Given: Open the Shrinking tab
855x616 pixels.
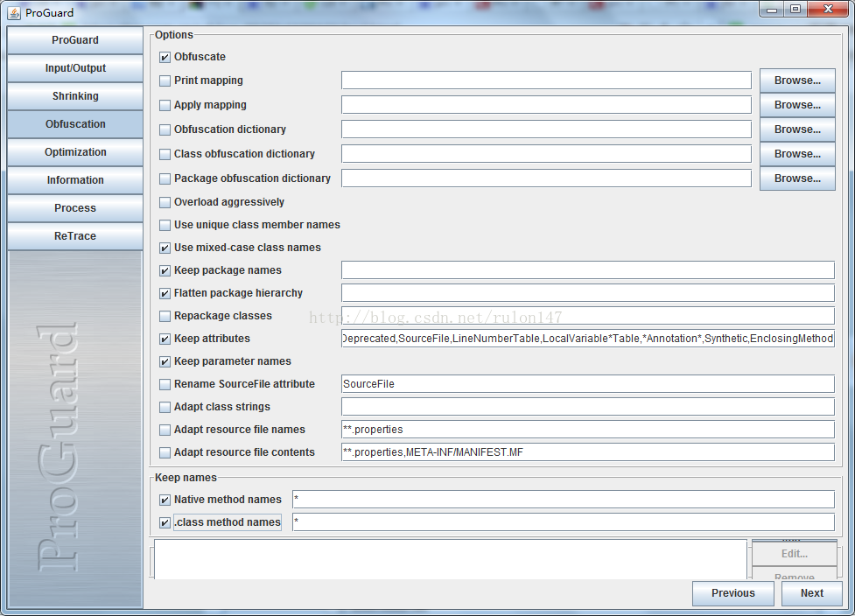Looking at the screenshot, I should click(x=75, y=96).
